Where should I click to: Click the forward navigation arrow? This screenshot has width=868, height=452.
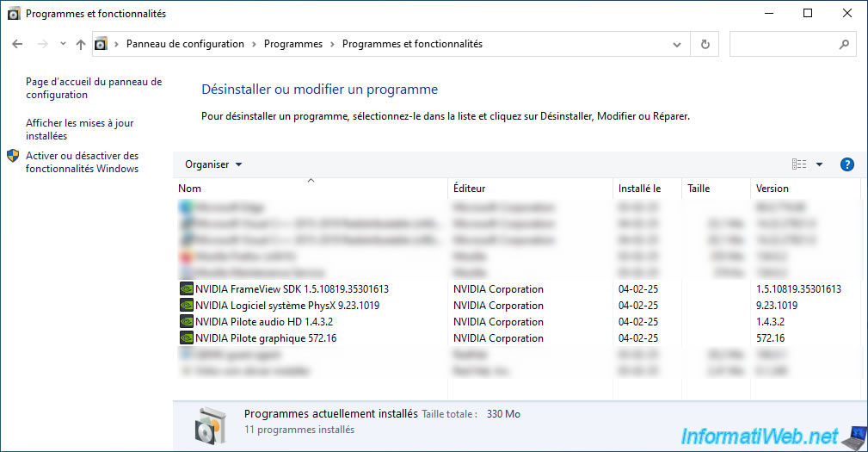43,44
